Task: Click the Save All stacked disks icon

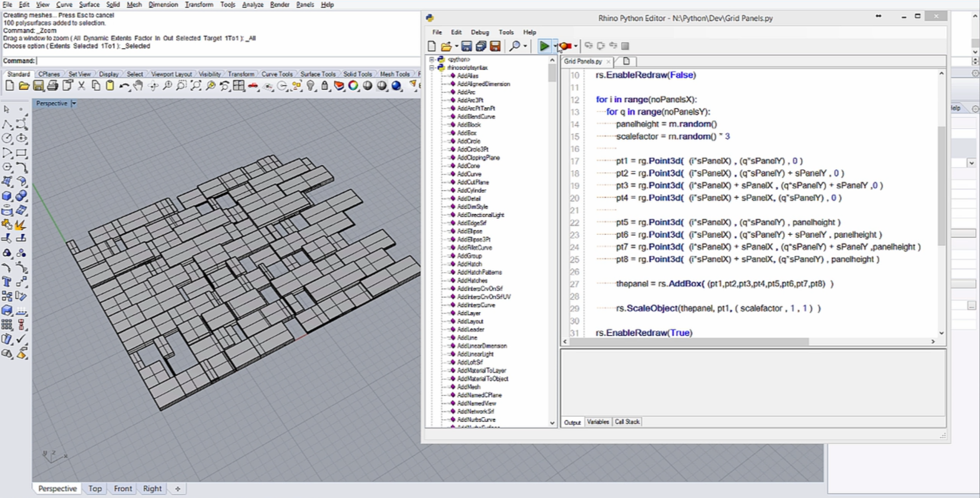Action: [481, 46]
